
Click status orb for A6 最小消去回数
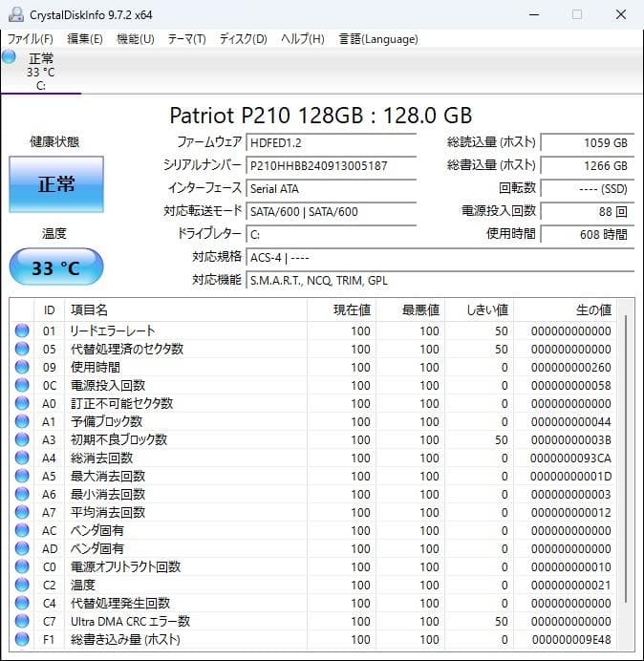click(x=22, y=494)
